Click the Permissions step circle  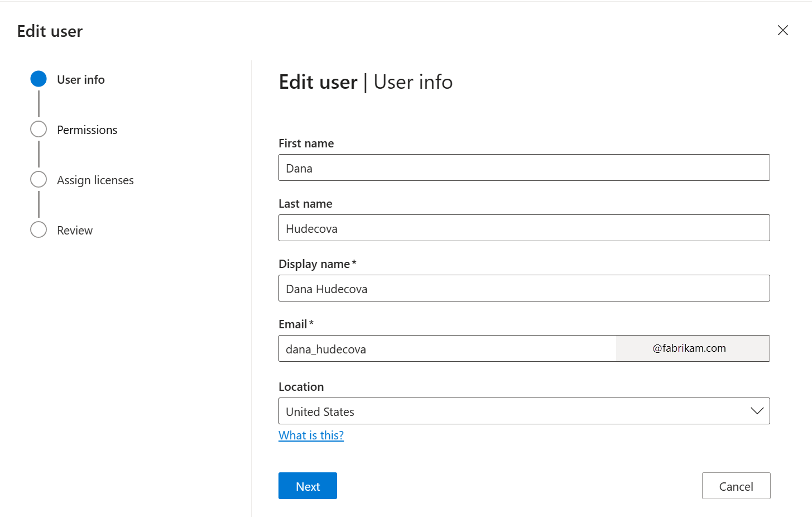39,129
